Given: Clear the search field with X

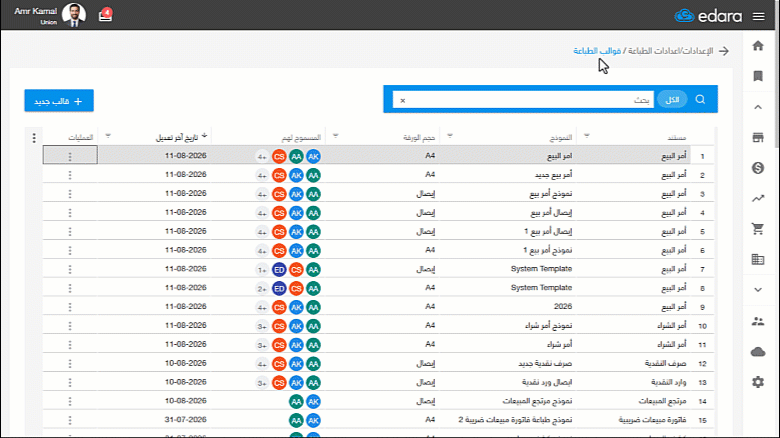Looking at the screenshot, I should tap(402, 100).
